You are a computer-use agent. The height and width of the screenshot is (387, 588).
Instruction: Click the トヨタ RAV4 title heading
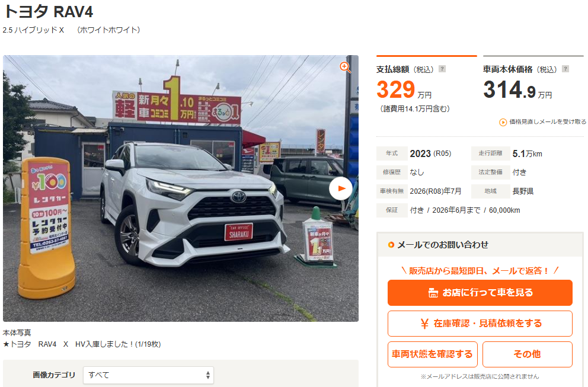(x=48, y=12)
